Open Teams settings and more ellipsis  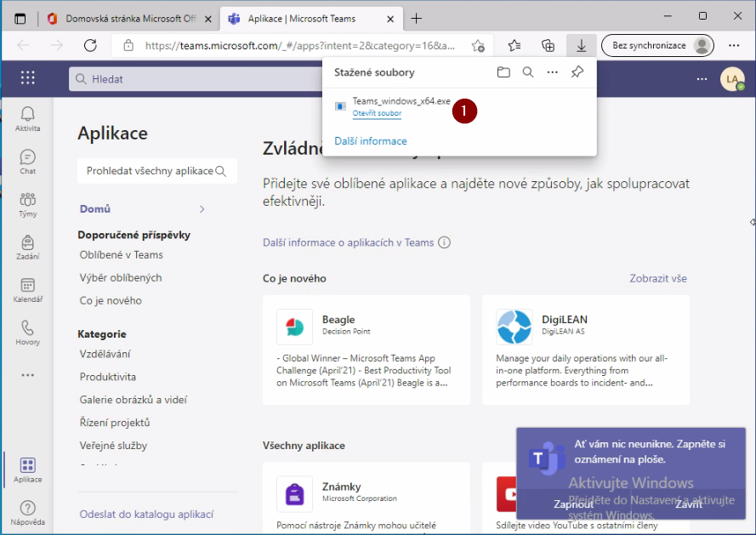pos(702,79)
